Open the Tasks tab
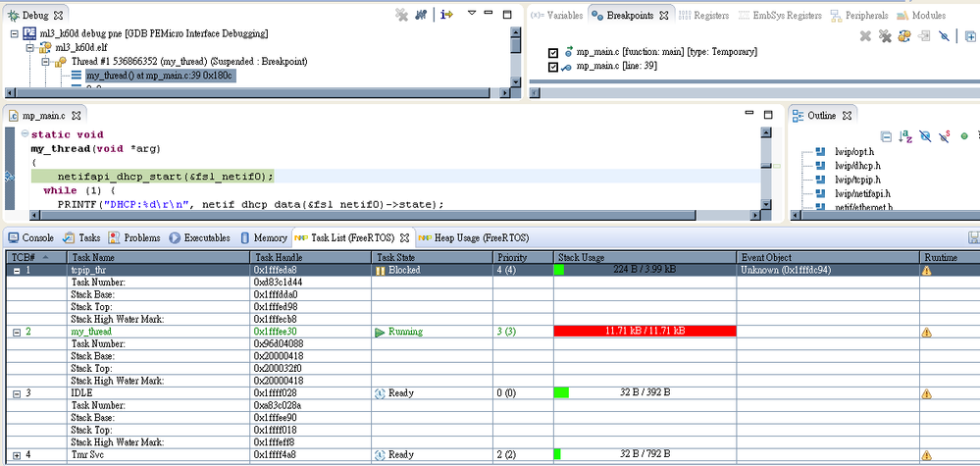Viewport: 980px width, 466px height. pos(82,238)
